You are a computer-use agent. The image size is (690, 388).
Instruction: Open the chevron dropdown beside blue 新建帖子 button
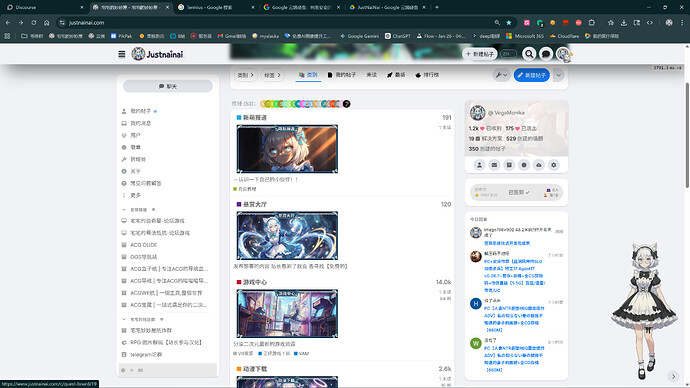click(558, 75)
